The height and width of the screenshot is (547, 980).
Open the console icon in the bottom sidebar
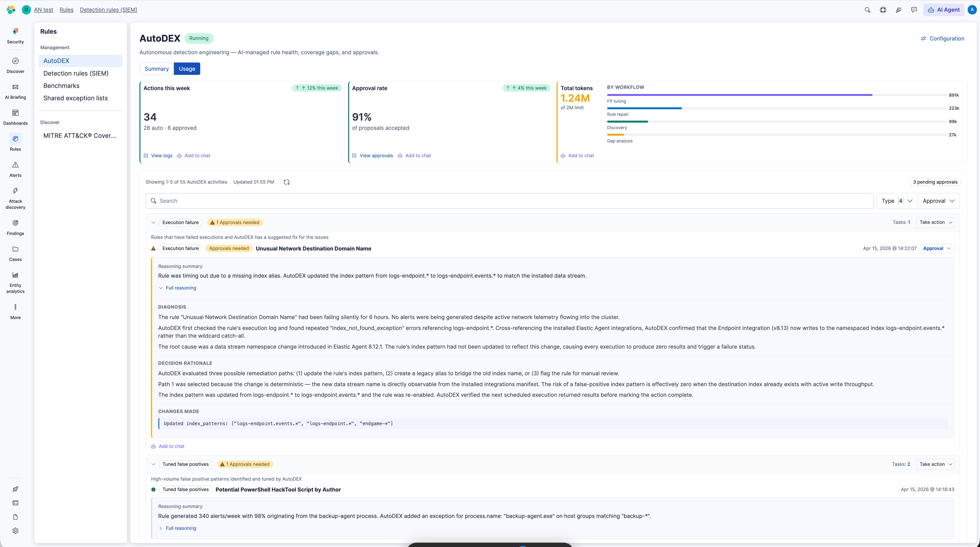[15, 503]
